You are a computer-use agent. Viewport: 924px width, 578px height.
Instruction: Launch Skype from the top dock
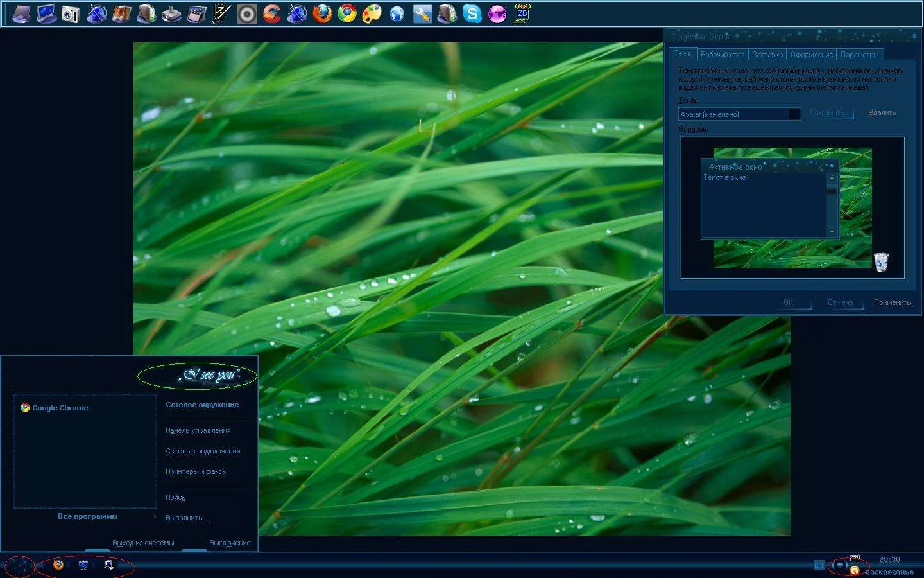(472, 13)
